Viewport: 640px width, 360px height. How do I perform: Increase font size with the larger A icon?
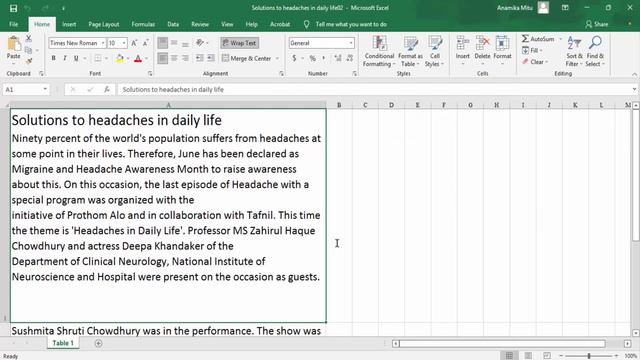(134, 43)
